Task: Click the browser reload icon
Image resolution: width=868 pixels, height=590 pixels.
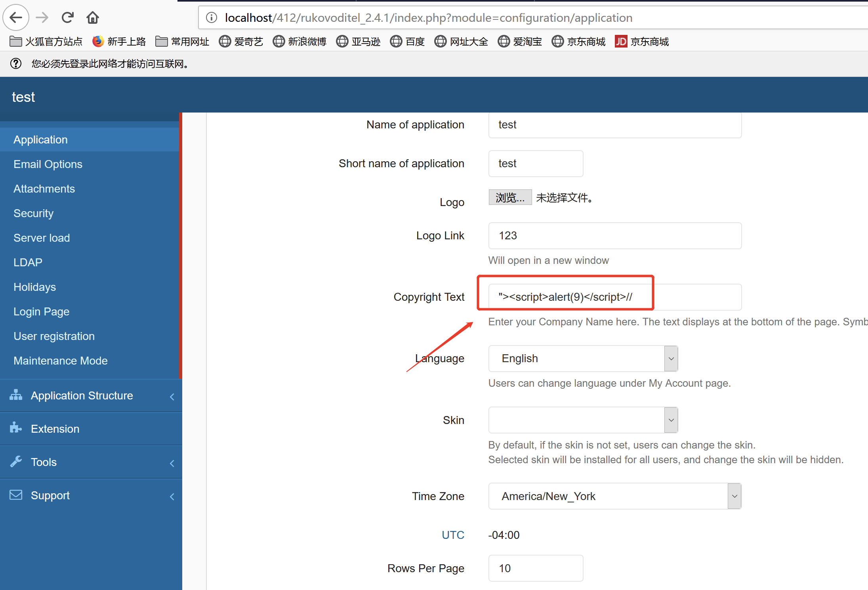Action: click(68, 17)
